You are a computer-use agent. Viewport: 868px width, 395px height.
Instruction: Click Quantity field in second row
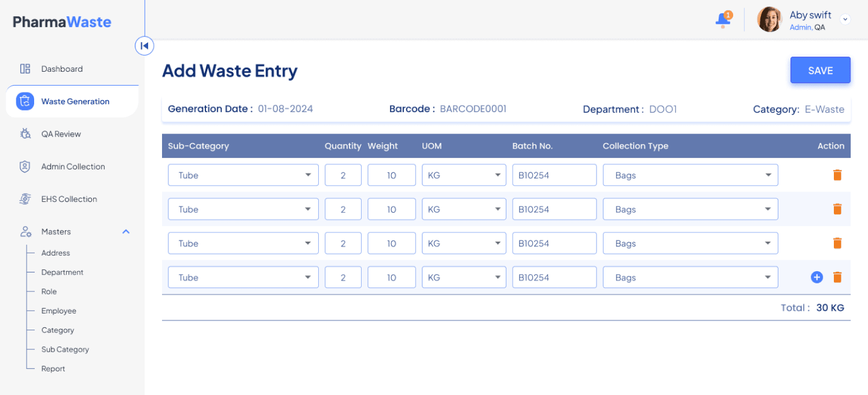tap(343, 209)
